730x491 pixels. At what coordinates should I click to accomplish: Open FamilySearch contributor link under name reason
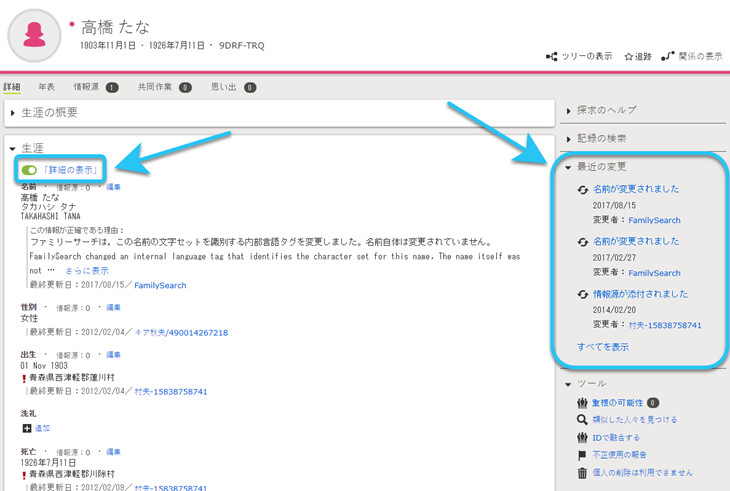click(160, 285)
